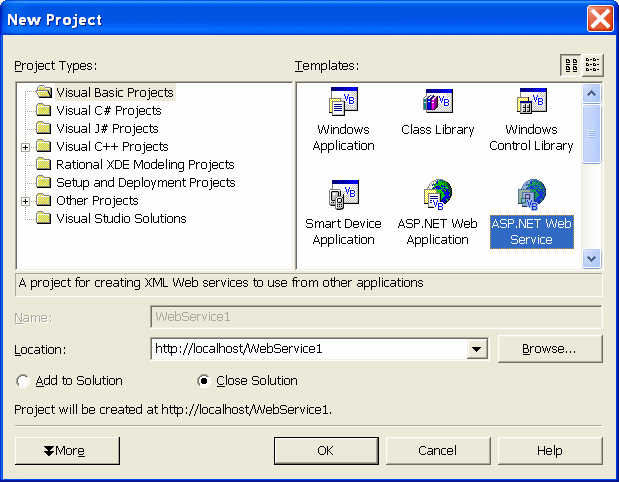Click the Cancel button
619x482 pixels.
tap(438, 450)
